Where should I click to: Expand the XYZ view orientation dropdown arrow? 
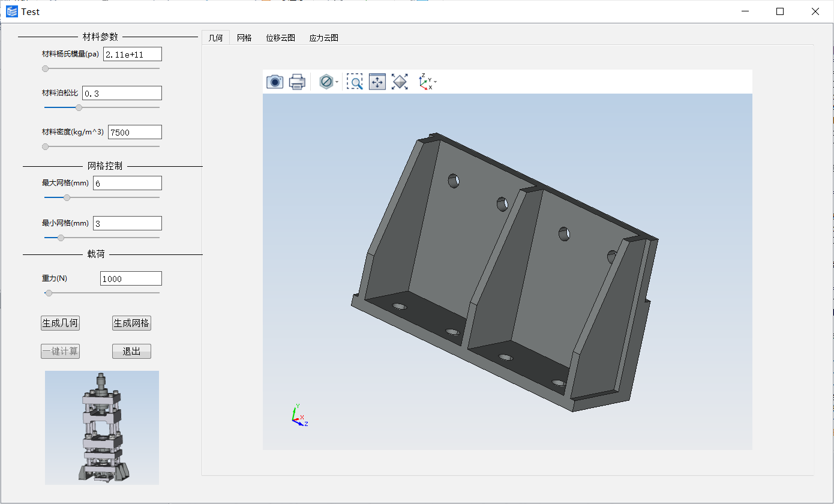click(436, 82)
